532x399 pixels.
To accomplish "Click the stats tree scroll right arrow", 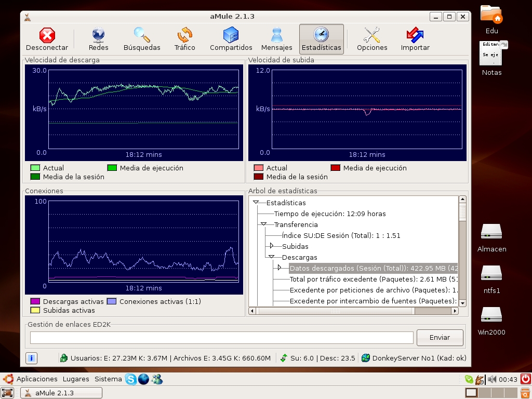I will [455, 311].
